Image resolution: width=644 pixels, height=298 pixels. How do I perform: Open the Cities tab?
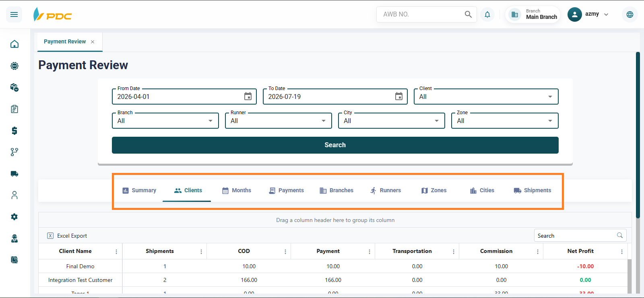click(x=482, y=191)
